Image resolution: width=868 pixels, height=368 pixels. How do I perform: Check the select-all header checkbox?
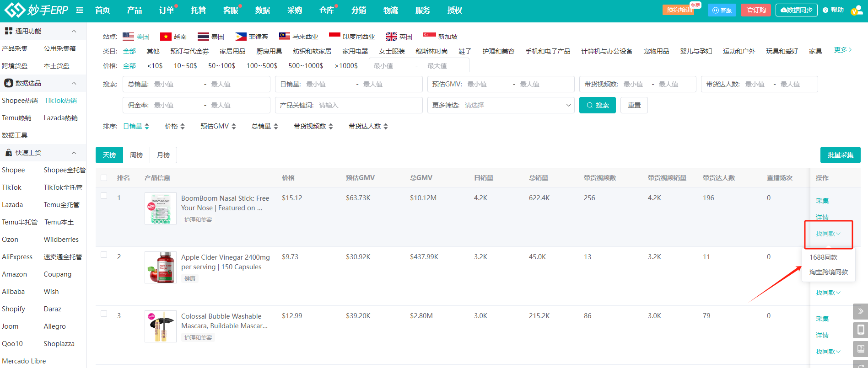tap(104, 178)
